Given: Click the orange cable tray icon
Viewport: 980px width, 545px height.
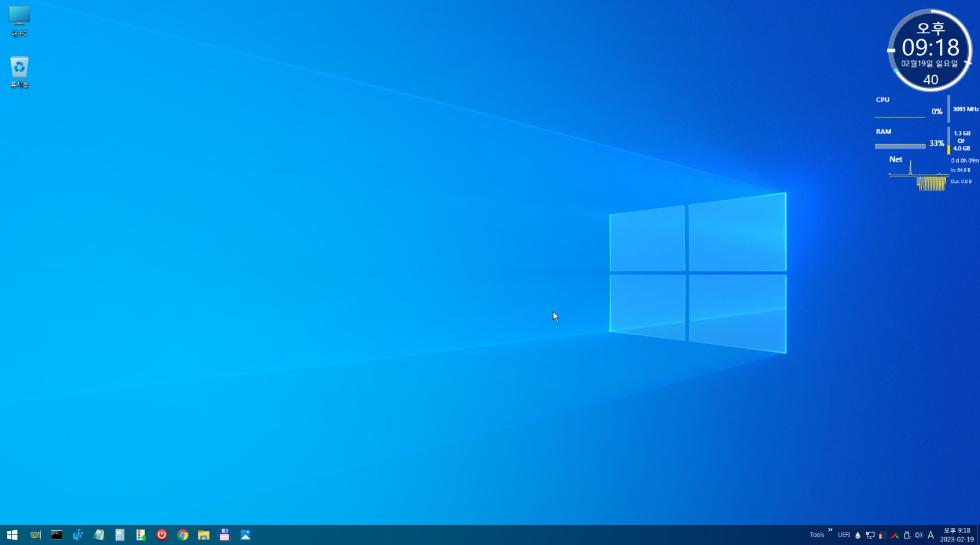Looking at the screenshot, I should [882, 535].
